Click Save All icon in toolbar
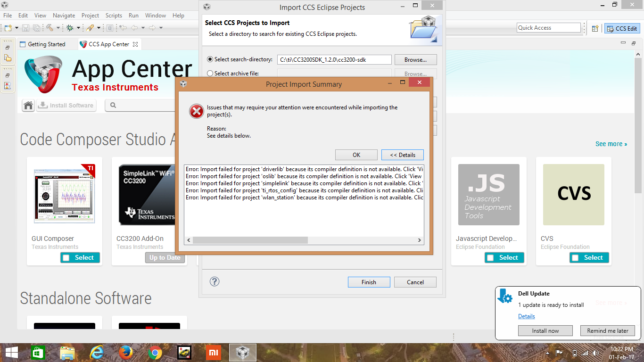Screen dimensions: 644x362 coord(36,28)
